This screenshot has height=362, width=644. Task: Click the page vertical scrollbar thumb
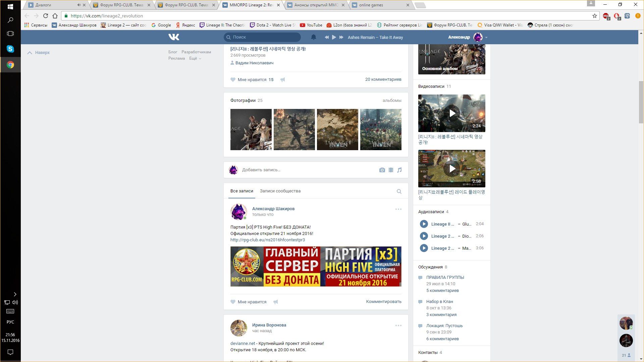coord(641,102)
